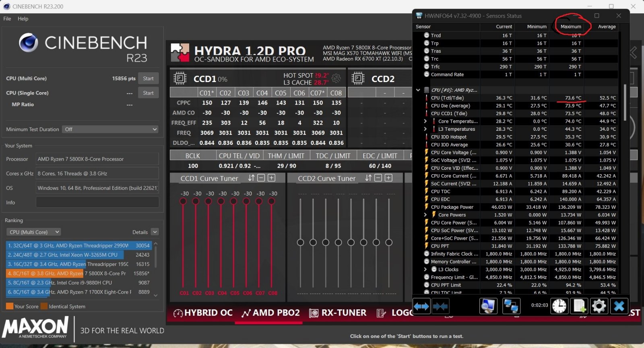Click the C01 curve tuner slider knob
Image resolution: width=644 pixels, height=348 pixels.
[183, 201]
